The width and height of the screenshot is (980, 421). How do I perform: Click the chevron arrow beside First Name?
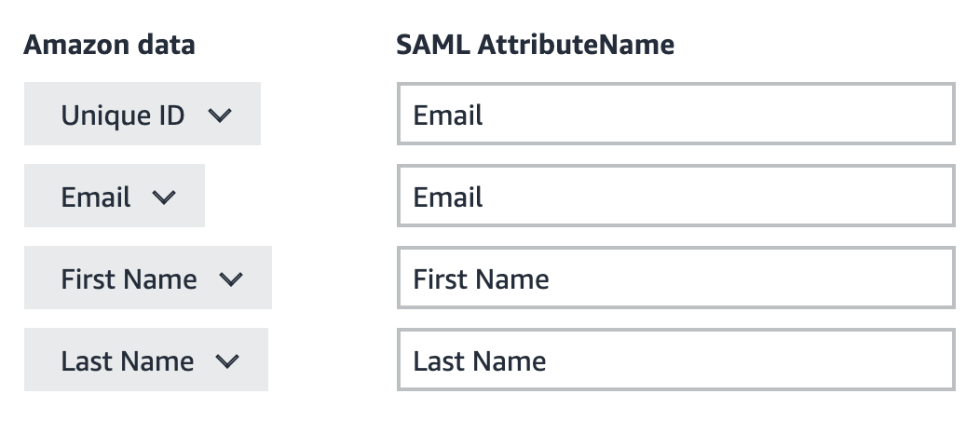coord(231,279)
